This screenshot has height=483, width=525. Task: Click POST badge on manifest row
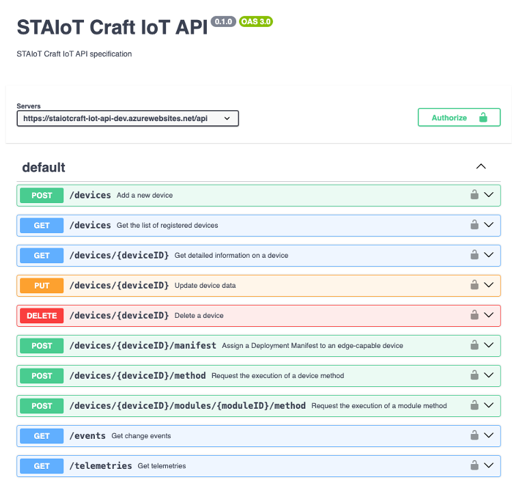pyautogui.click(x=42, y=346)
